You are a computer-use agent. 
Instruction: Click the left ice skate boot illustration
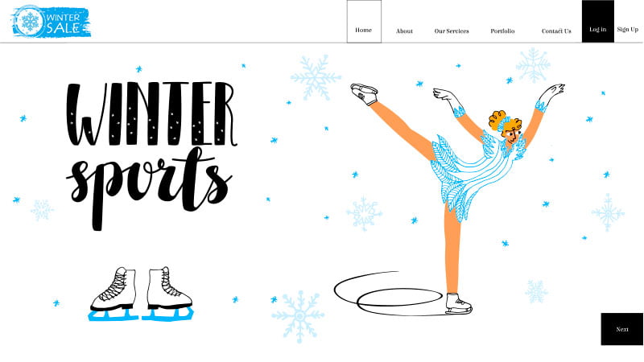114,294
